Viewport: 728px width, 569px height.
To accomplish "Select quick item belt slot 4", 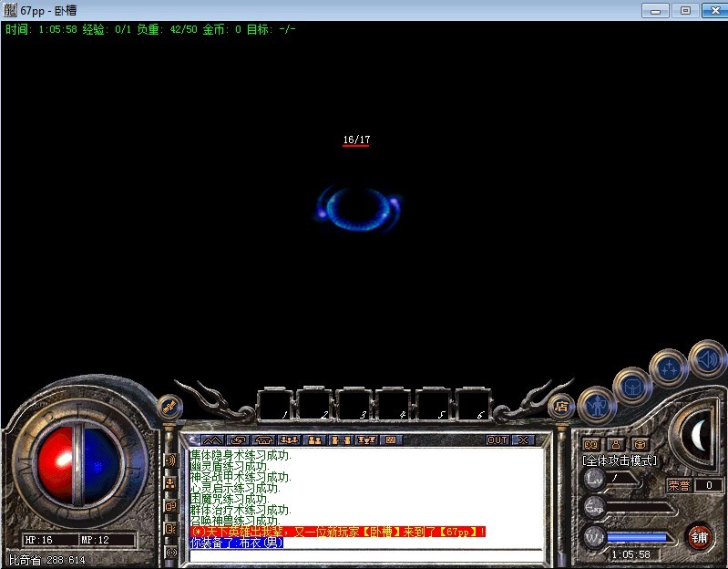I will tap(394, 405).
